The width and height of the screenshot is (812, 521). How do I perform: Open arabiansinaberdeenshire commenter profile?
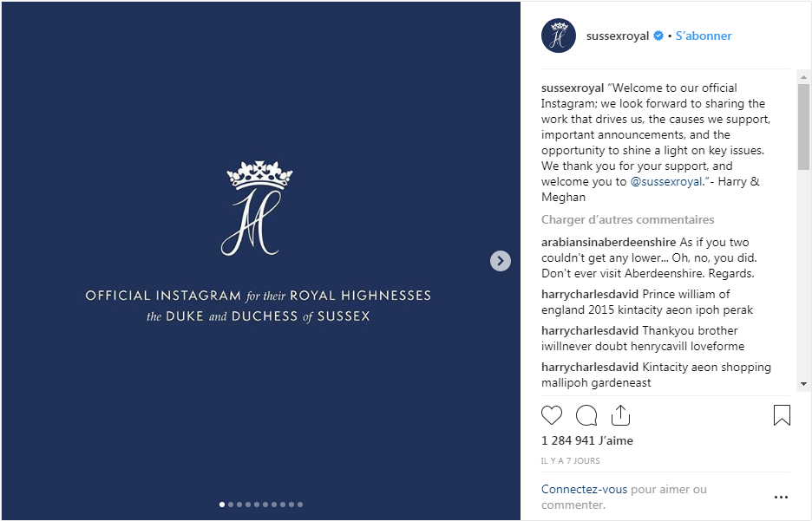(608, 243)
